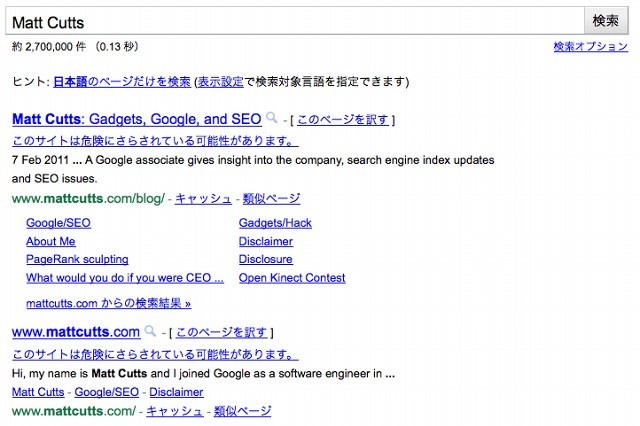This screenshot has width=640, height=426.
Task: Open Disclaimer inline link in second result
Action: click(x=176, y=392)
